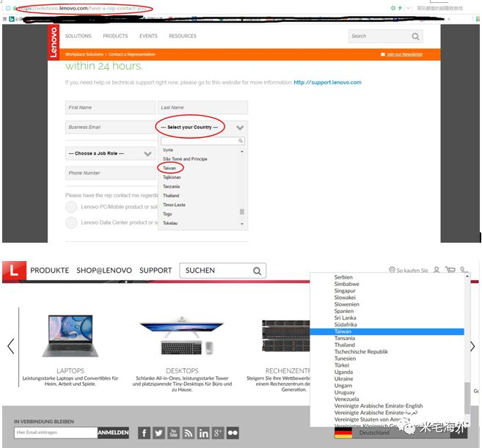Open the YouTube social icon

coord(173,433)
